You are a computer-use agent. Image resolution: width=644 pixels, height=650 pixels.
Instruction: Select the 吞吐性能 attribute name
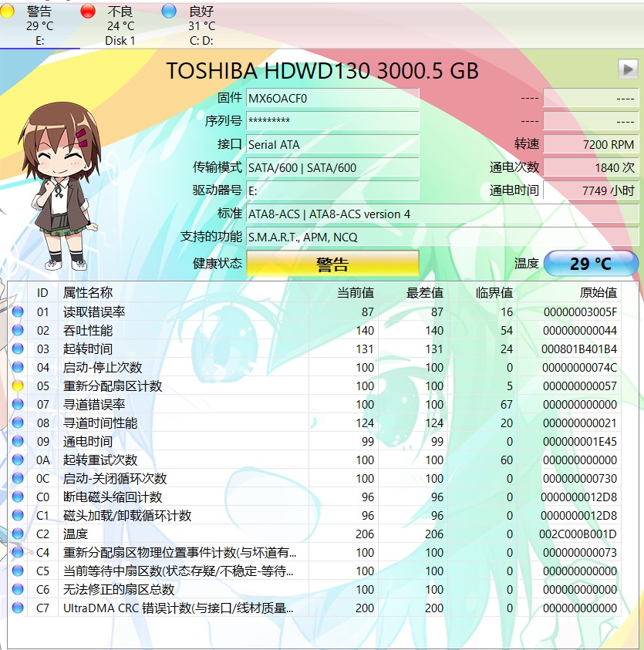coord(88,330)
